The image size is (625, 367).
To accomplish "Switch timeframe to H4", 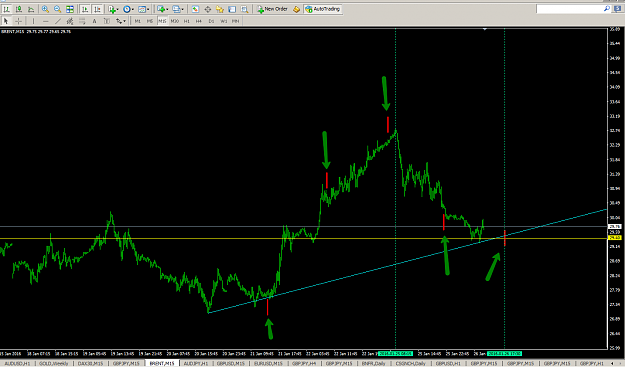I will click(199, 21).
